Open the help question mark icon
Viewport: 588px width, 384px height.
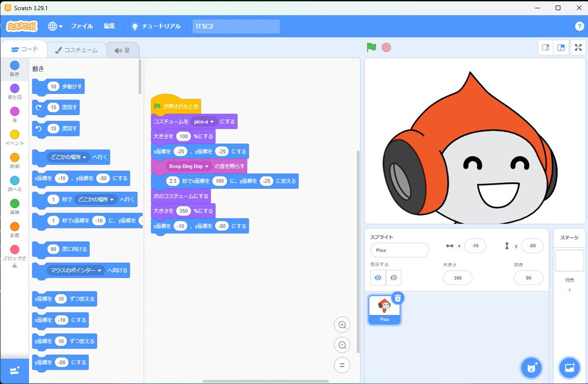[x=579, y=26]
